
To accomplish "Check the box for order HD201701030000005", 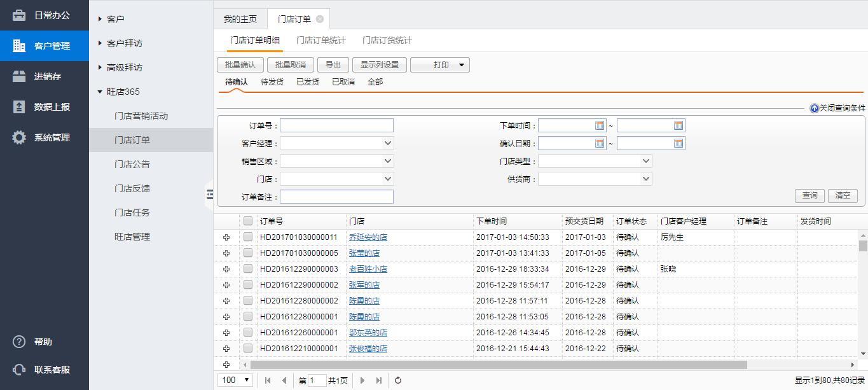I will (248, 253).
